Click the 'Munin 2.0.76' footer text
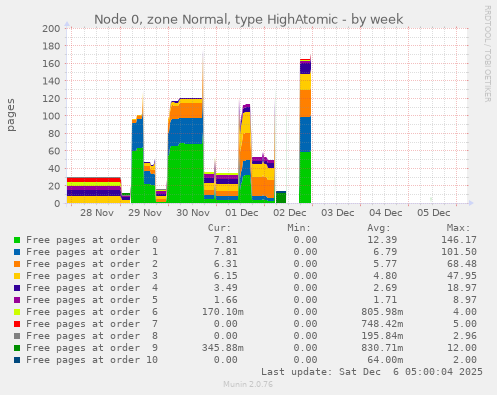The width and height of the screenshot is (497, 395). point(248,384)
